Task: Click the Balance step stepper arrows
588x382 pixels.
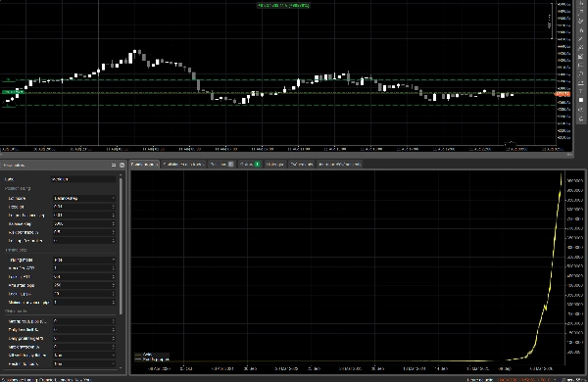Action: pyautogui.click(x=114, y=223)
